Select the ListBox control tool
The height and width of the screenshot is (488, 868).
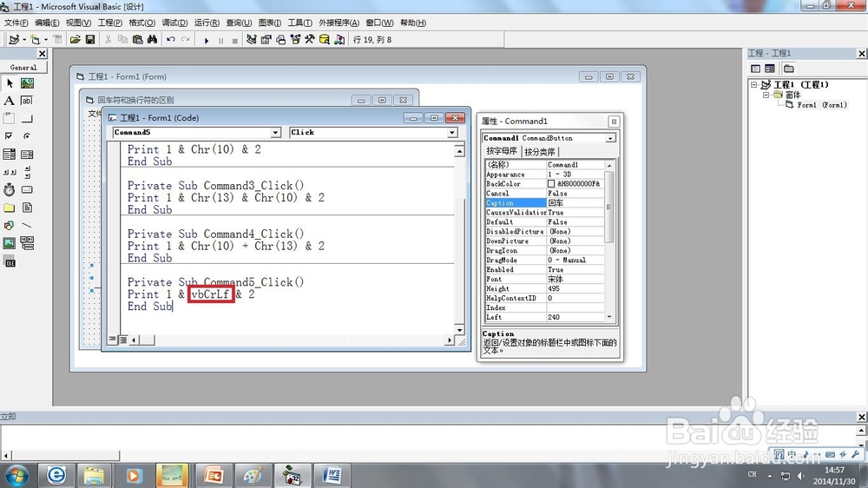(x=27, y=154)
